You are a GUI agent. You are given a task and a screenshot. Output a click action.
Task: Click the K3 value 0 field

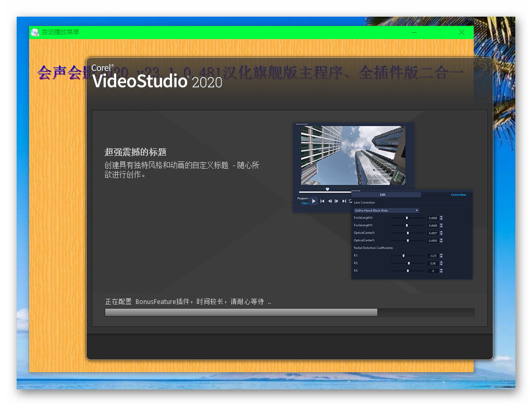(433, 271)
